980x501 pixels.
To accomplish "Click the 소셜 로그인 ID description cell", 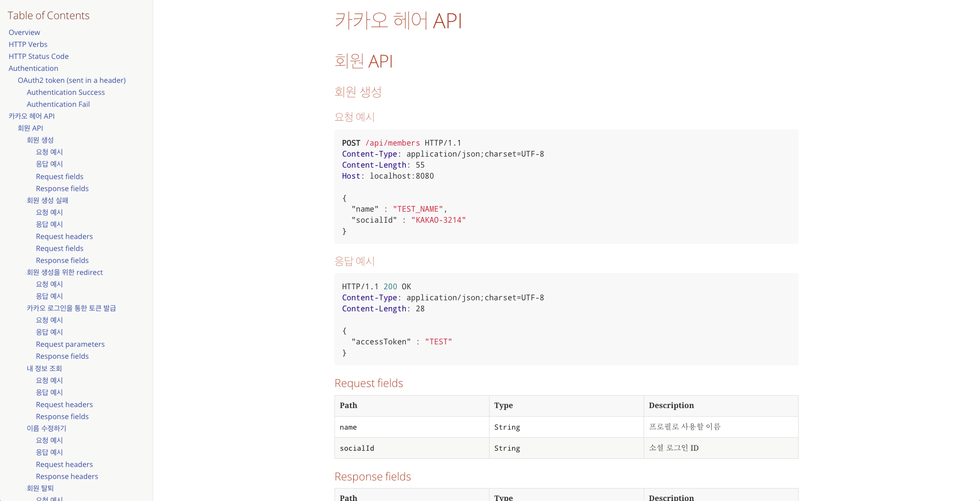I will click(x=721, y=448).
